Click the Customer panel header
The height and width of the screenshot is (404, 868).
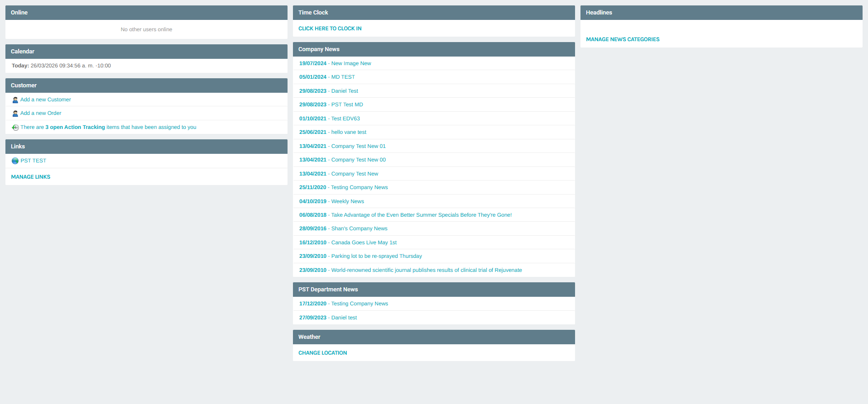point(146,86)
